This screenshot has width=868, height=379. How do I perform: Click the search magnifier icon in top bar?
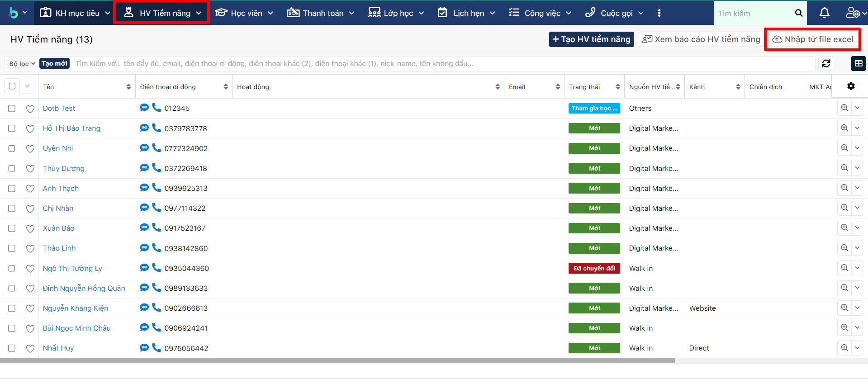799,13
